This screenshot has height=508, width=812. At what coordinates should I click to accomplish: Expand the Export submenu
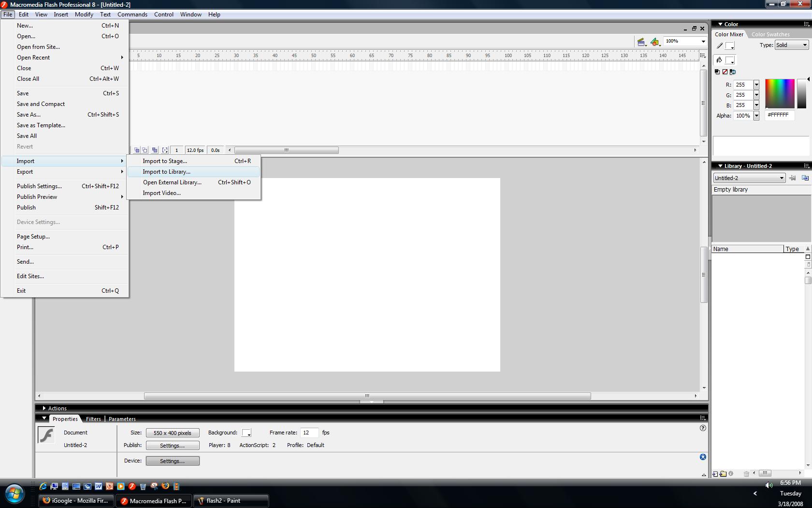click(65, 172)
